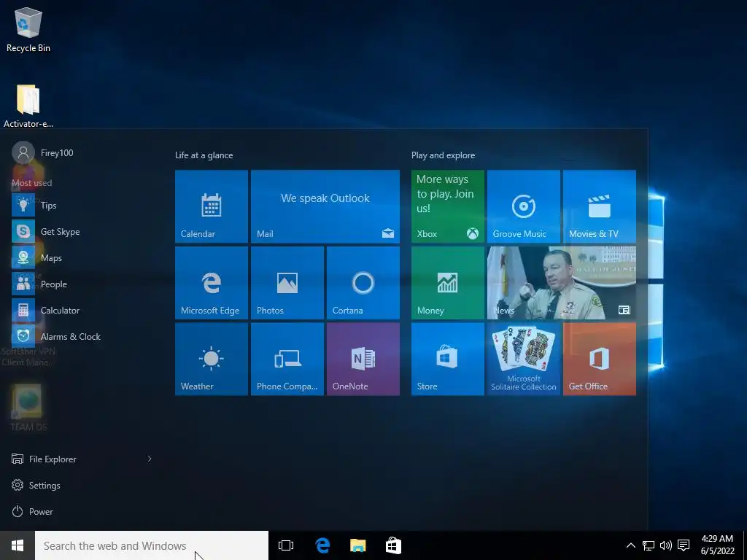Open the Action Center notifications icon

coord(684,545)
